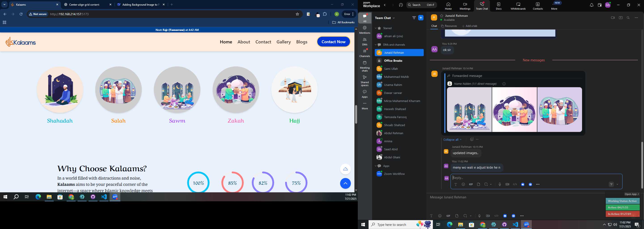Image resolution: width=644 pixels, height=229 pixels.
Task: Switch to Zoom Meetings tab
Action: click(x=465, y=6)
